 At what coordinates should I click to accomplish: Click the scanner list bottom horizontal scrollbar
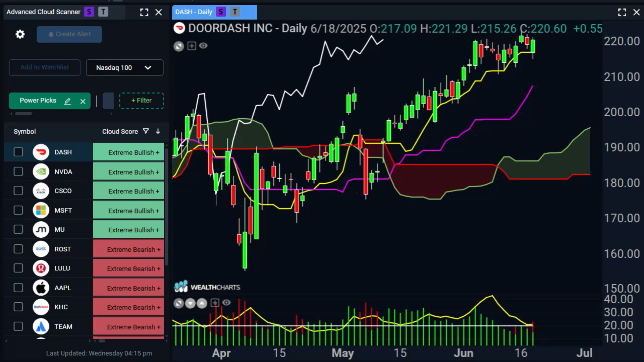tap(102, 341)
